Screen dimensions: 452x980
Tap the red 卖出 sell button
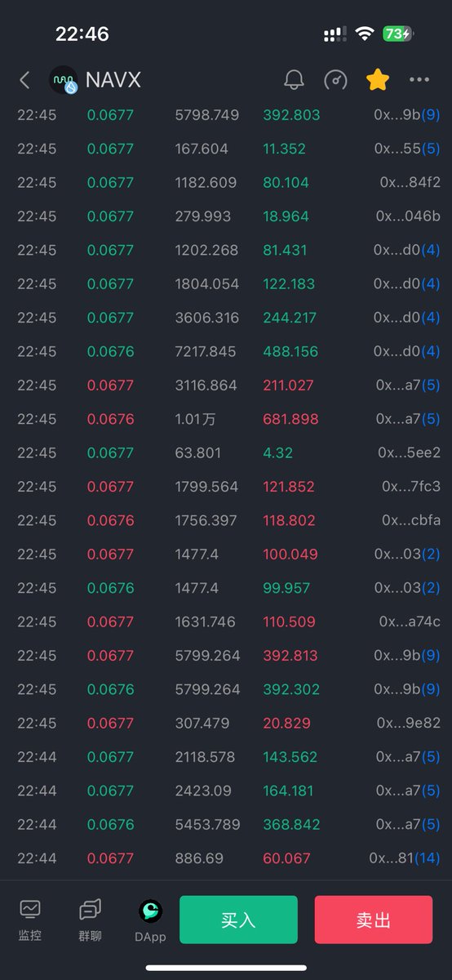[374, 920]
